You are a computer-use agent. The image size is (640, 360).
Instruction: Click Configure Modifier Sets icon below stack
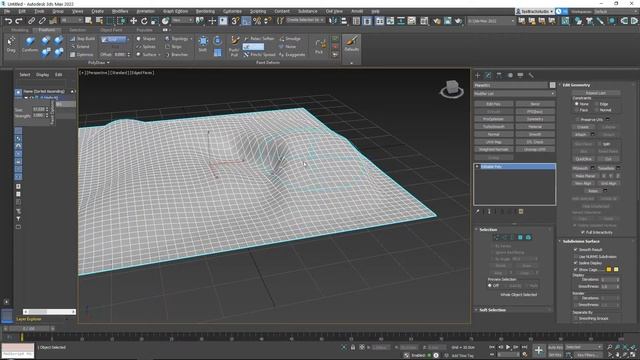[521, 211]
